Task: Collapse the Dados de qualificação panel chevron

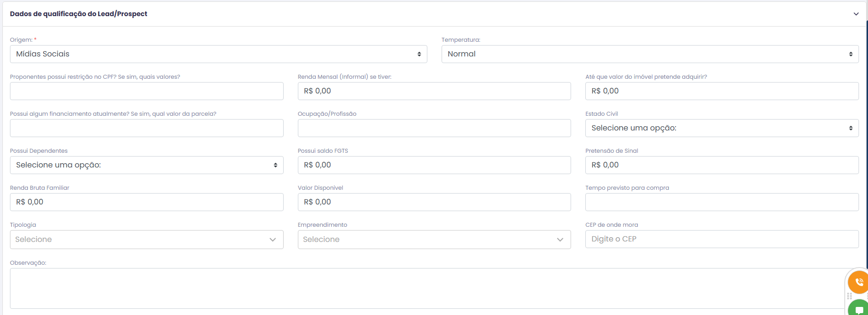Action: [x=856, y=14]
